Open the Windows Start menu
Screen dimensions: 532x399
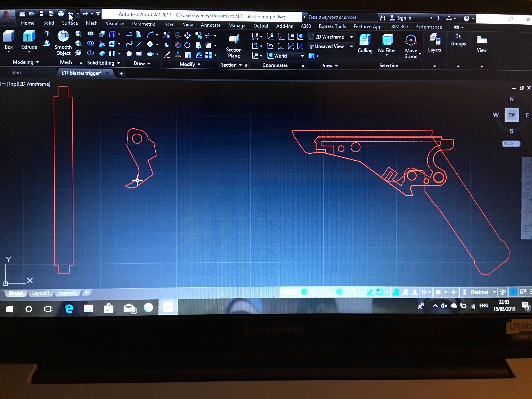(9, 309)
